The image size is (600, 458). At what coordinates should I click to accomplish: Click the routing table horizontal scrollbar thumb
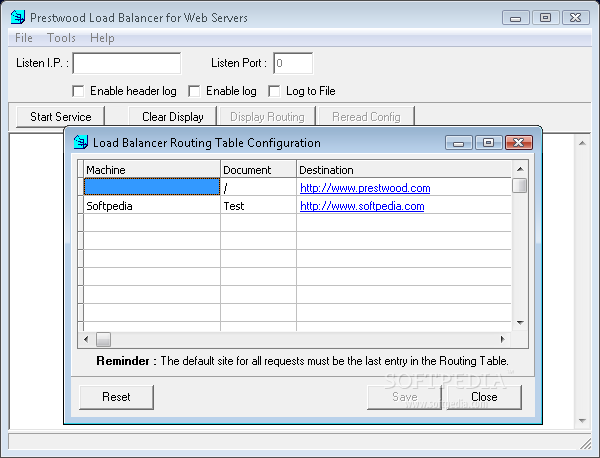coord(103,339)
